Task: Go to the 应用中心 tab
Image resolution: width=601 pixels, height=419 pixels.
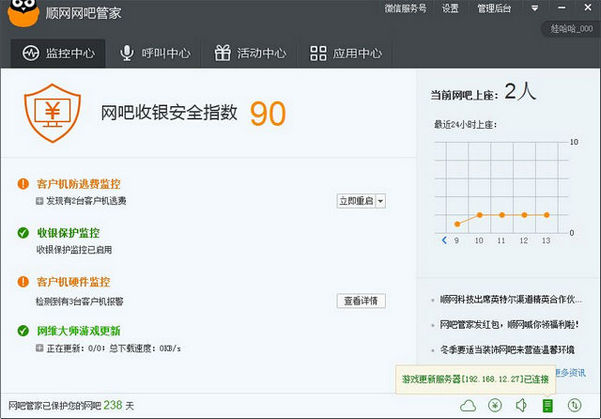Action: point(346,53)
